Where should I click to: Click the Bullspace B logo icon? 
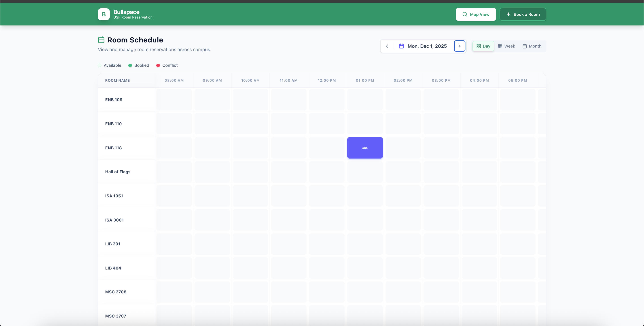(x=104, y=14)
